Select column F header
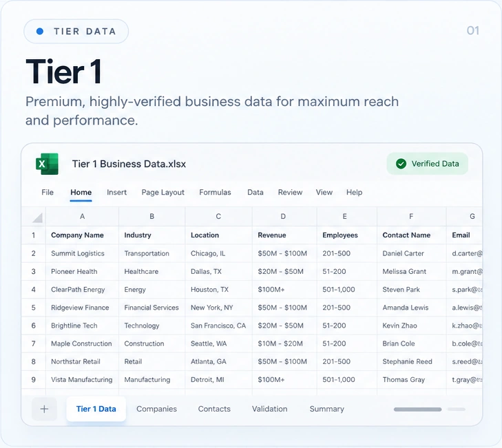The height and width of the screenshot is (448, 502). tap(411, 216)
